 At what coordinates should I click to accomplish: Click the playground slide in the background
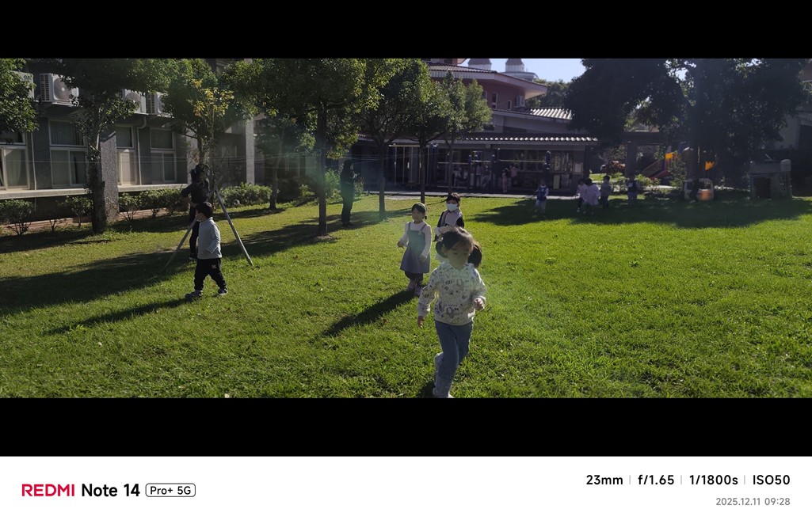pyautogui.click(x=660, y=165)
